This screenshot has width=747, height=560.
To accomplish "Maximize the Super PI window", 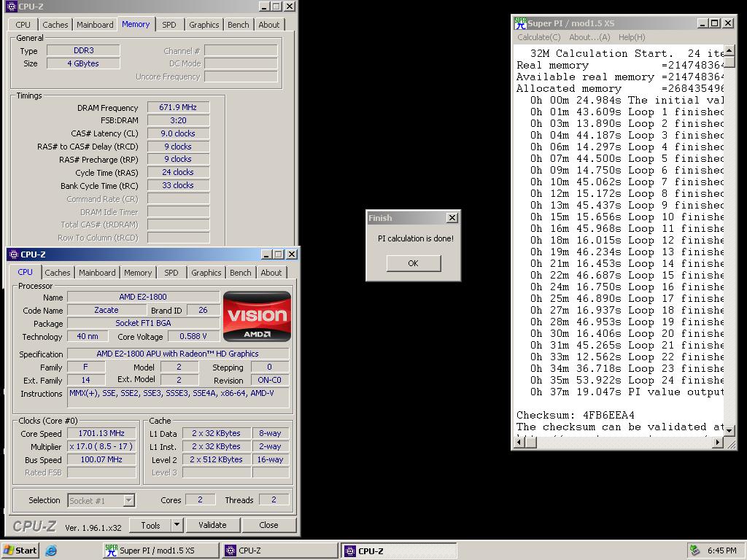I will (x=714, y=23).
